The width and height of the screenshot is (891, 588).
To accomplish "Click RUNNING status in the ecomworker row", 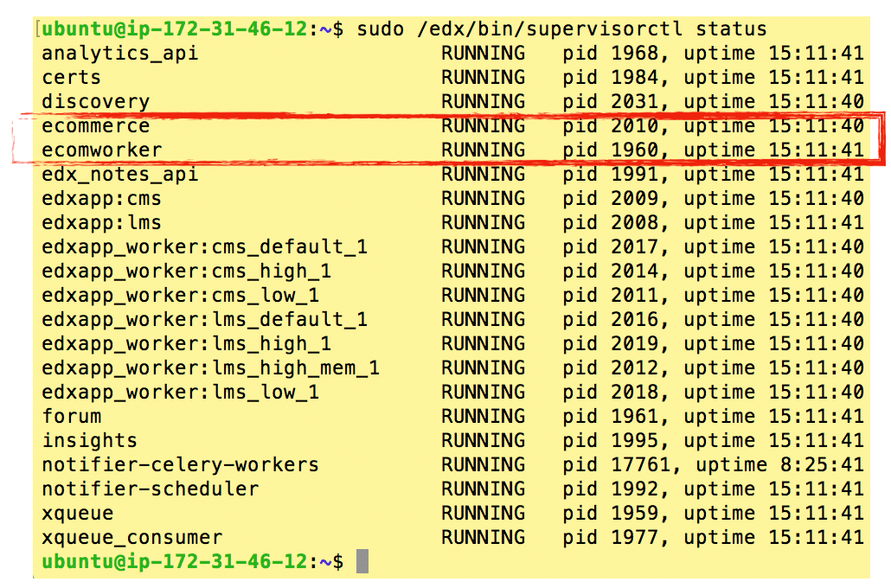I will coord(483,150).
